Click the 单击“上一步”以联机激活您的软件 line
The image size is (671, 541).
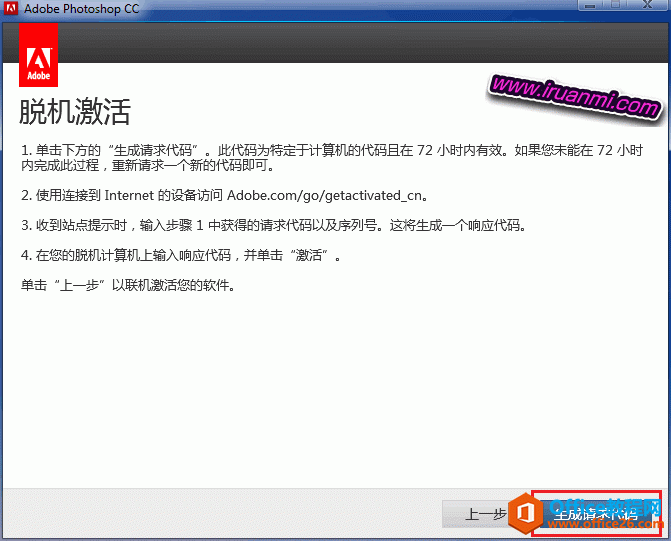128,285
